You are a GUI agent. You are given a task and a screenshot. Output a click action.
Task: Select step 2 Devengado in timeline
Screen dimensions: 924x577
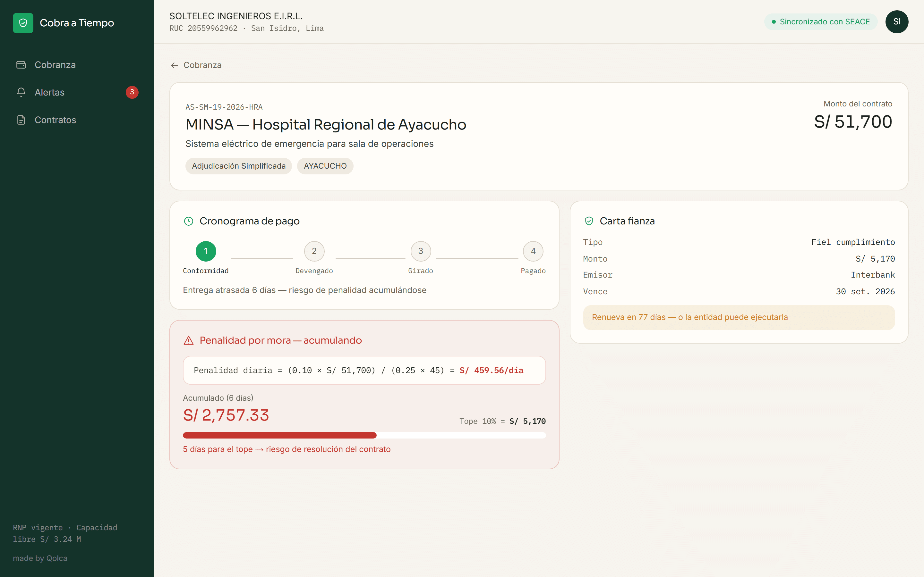pos(314,251)
